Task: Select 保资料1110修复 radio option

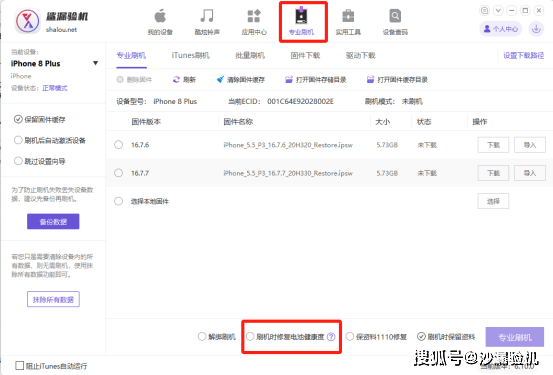Action: tap(350, 337)
